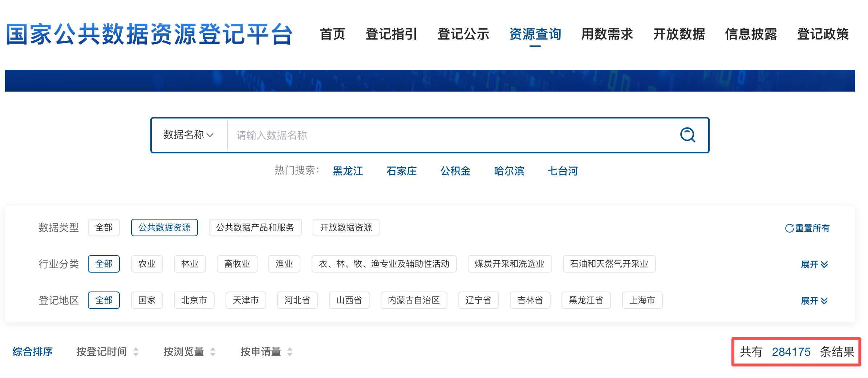Focus the 请输入数据名称 search field
Screen dimensions: 868x378
[450, 135]
